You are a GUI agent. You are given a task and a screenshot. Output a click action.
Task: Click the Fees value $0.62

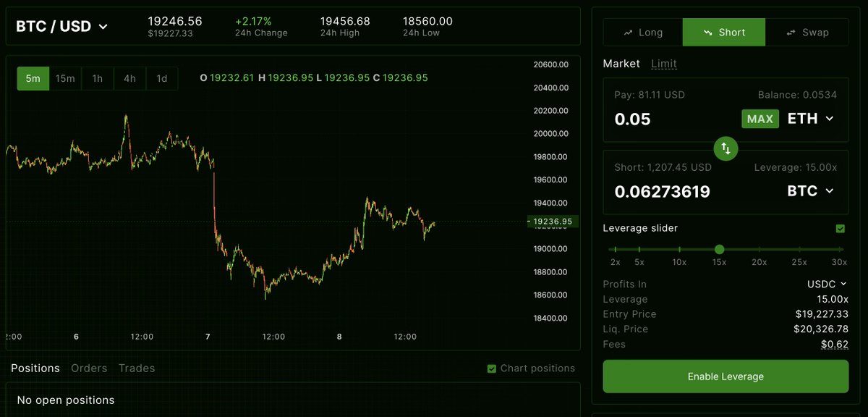pos(835,344)
